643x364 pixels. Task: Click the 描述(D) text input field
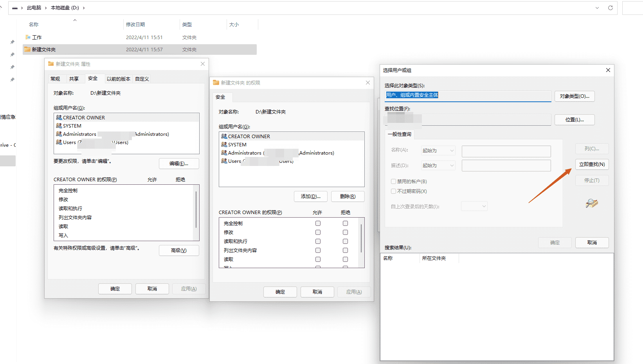click(506, 166)
